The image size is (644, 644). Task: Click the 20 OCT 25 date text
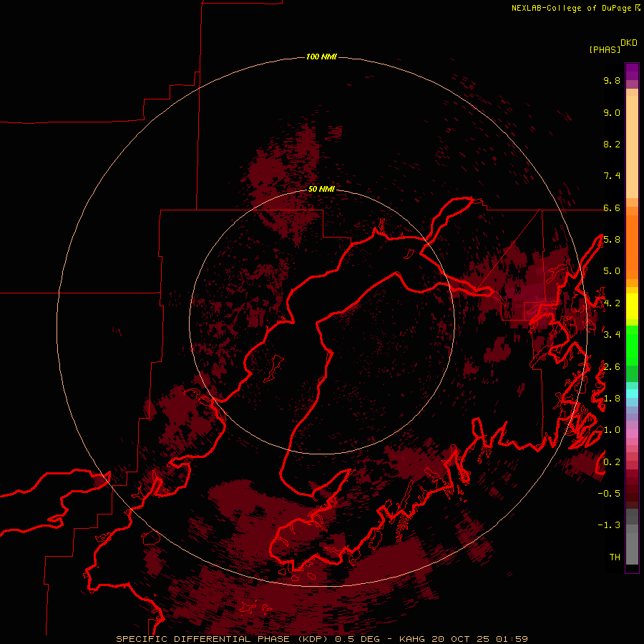click(462, 639)
